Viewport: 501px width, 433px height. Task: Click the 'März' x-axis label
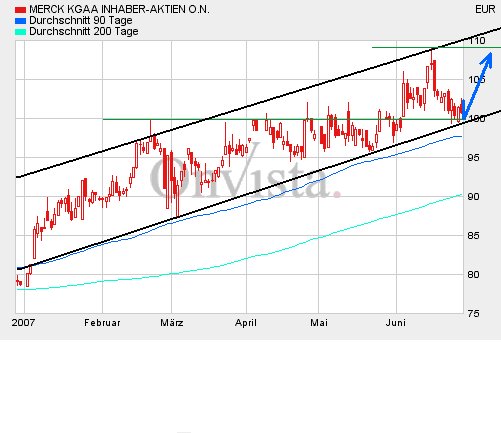click(172, 323)
